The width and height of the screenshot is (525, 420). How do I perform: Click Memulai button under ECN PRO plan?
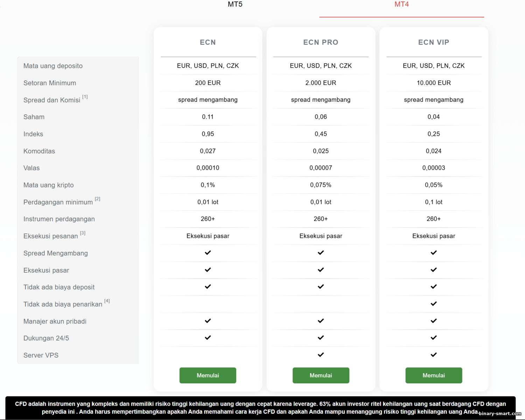[321, 375]
